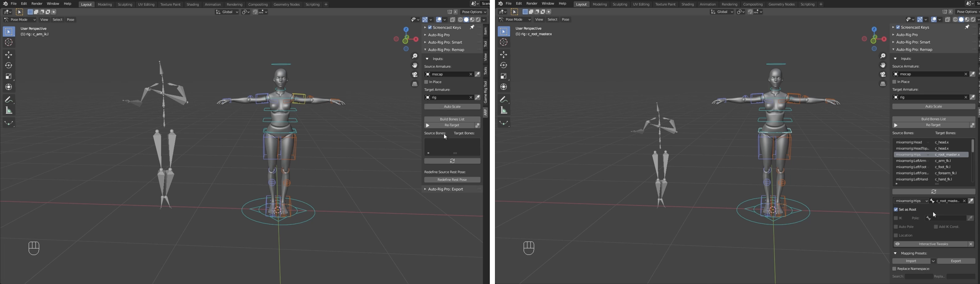
Task: Toggle Set as Root checkbox in the right window
Action: 896,209
